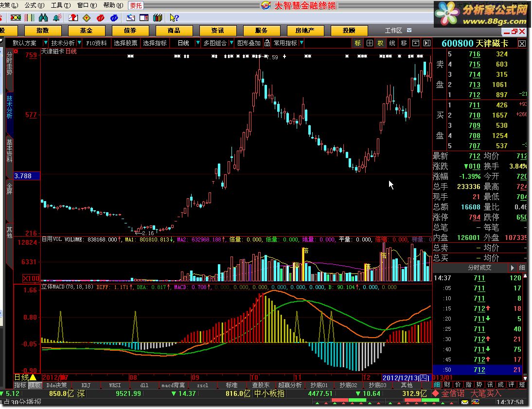This screenshot has width=532, height=409.
Task: Open the alarm bell alert tool
Action: (x=57, y=17)
